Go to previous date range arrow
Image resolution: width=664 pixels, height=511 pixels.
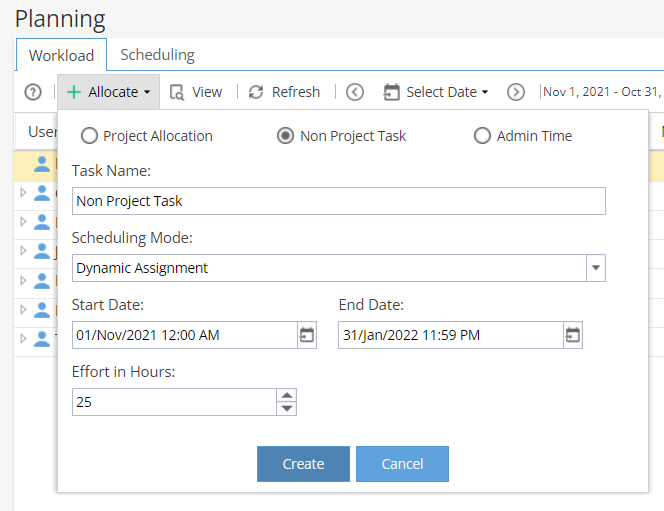click(x=355, y=92)
